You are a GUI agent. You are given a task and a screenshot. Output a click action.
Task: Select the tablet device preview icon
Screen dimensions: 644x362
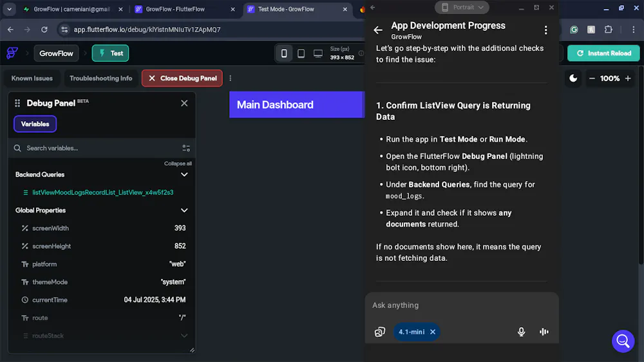[x=301, y=53]
